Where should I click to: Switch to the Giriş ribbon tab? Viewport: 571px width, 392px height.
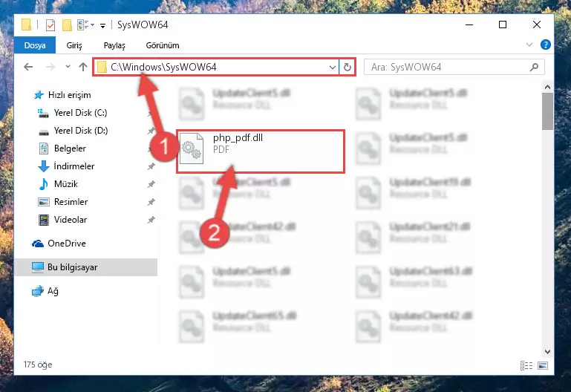[x=74, y=45]
